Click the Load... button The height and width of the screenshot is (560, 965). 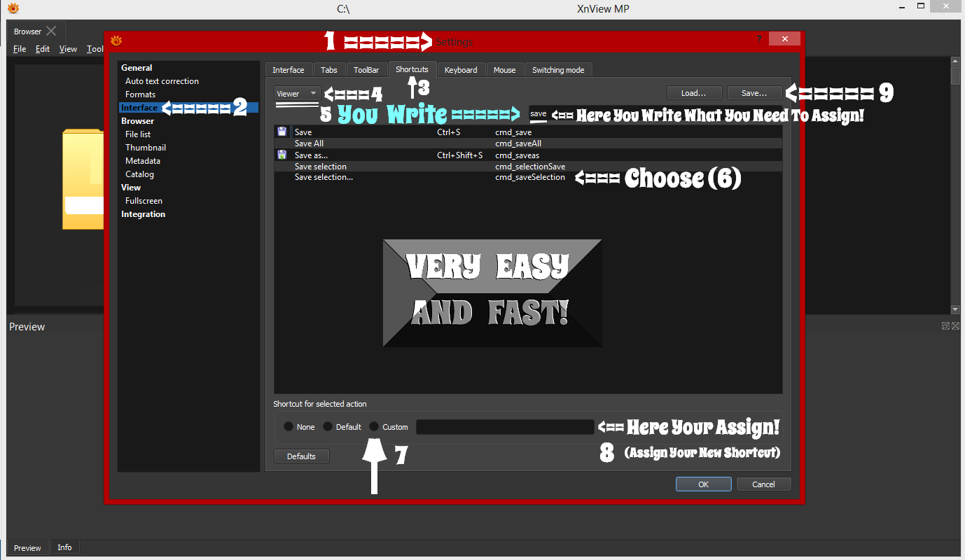coord(693,93)
